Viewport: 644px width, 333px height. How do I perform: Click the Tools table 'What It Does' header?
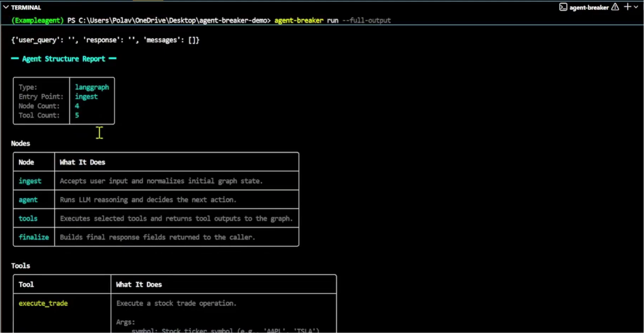pos(139,285)
